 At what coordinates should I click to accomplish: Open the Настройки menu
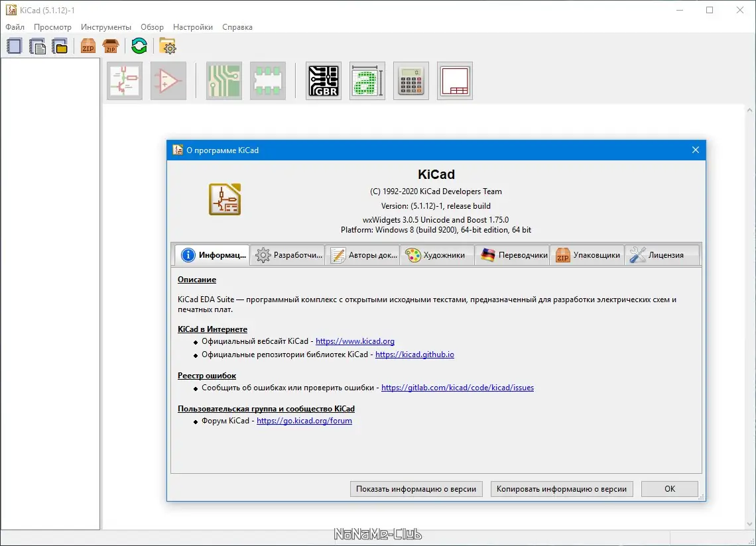click(193, 27)
